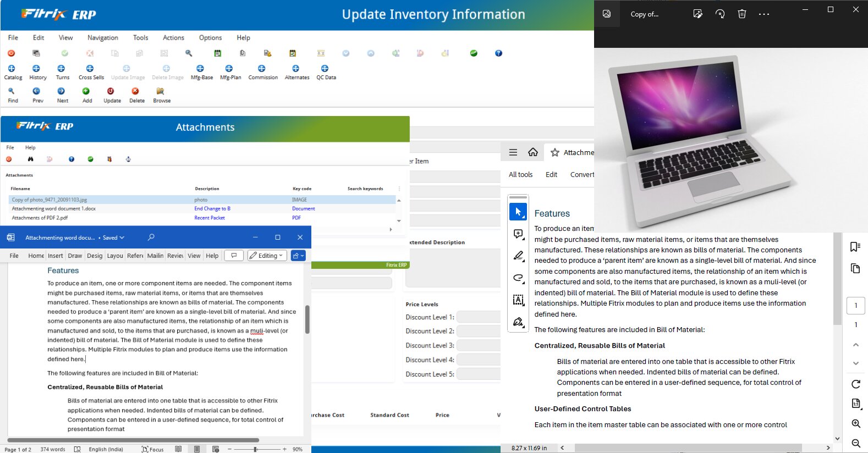Screen dimensions: 868x453
Task: Switch to the Insert tab in Word
Action: 55,256
